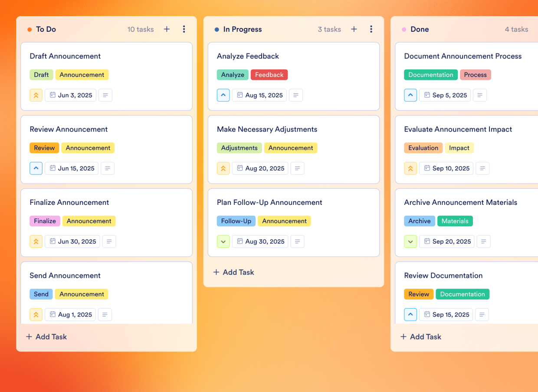
Task: Open the date picker showing Aug 20, 2025
Action: coord(260,168)
